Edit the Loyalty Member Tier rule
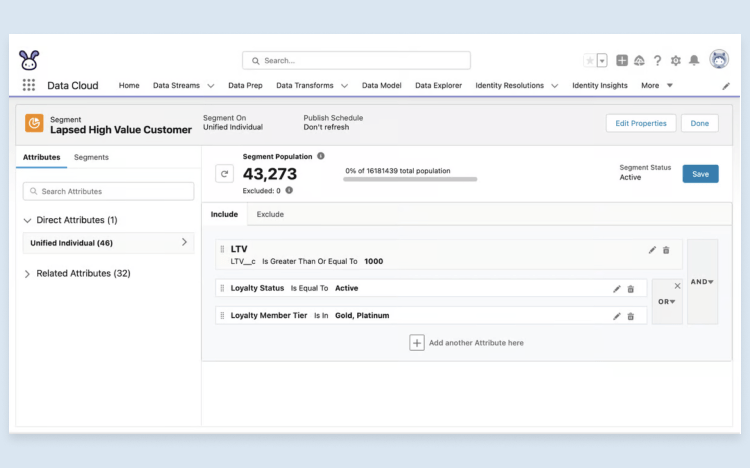The width and height of the screenshot is (750, 468). pos(617,316)
